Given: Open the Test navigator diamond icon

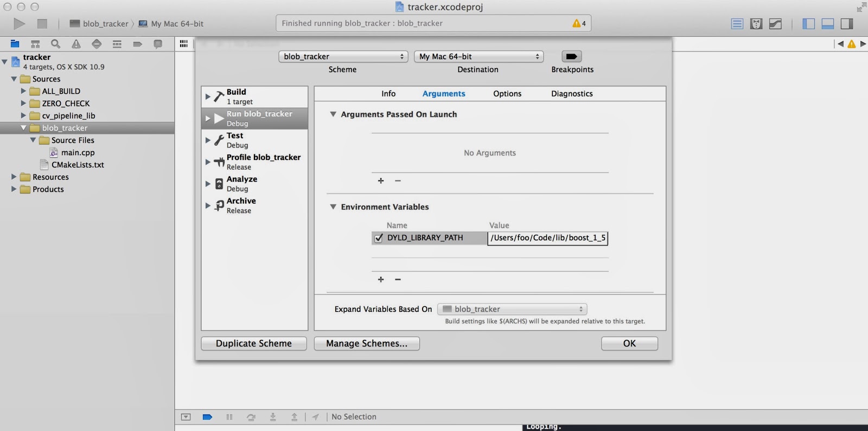Looking at the screenshot, I should pos(97,44).
